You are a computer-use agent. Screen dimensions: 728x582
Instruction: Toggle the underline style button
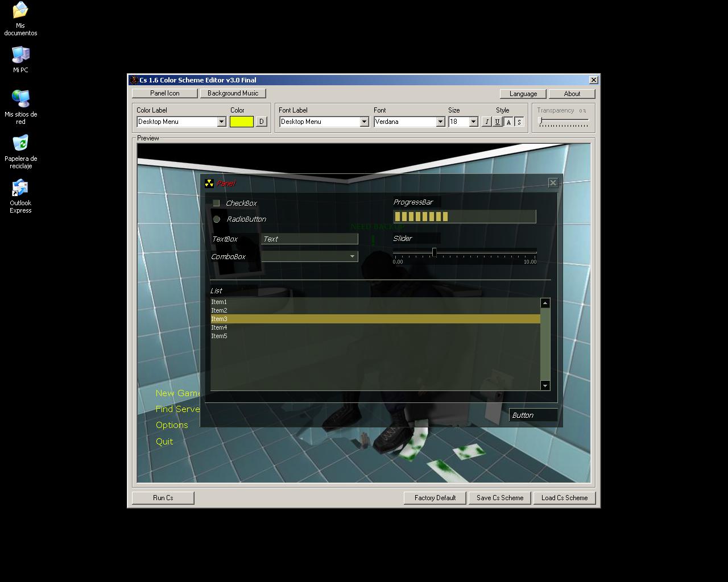tap(498, 122)
